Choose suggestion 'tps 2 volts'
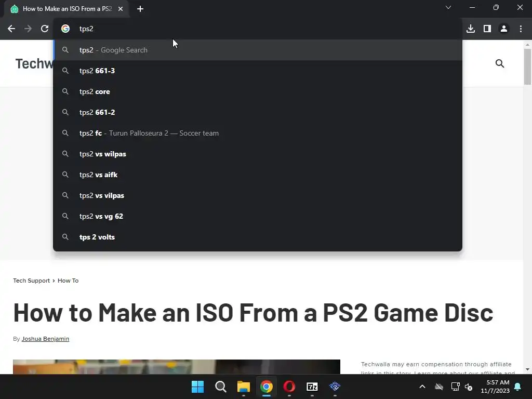The width and height of the screenshot is (532, 399). [x=258, y=237]
